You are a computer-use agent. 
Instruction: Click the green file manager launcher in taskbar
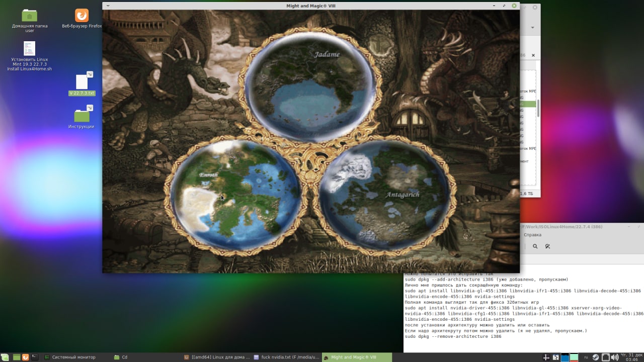(x=17, y=357)
